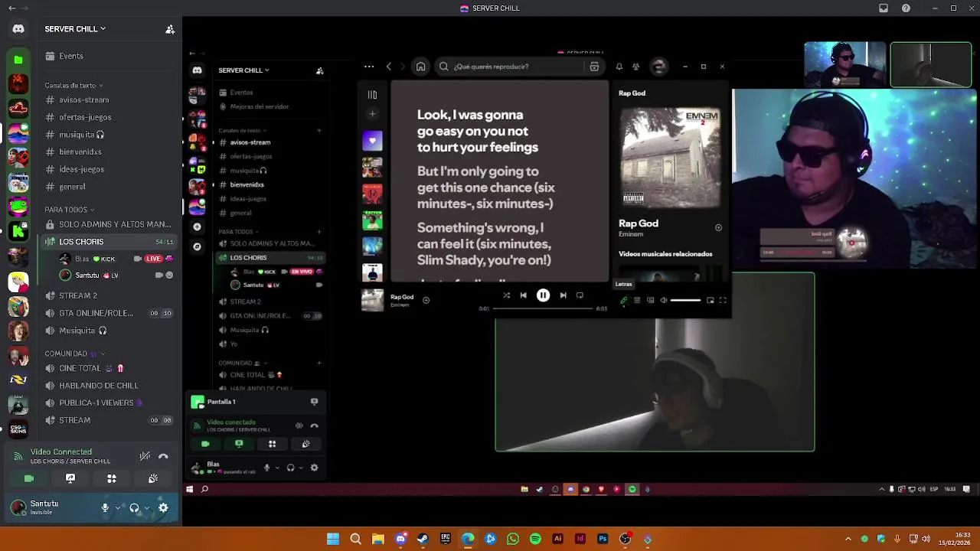
Task: Open SERVER CHILL dropdown in shared screen
Action: 243,70
